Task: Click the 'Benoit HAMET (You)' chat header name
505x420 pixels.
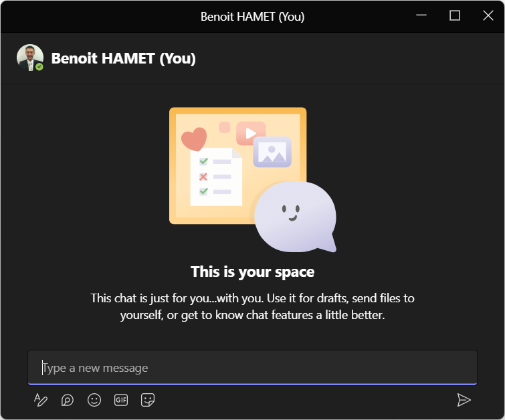Action: [x=123, y=58]
